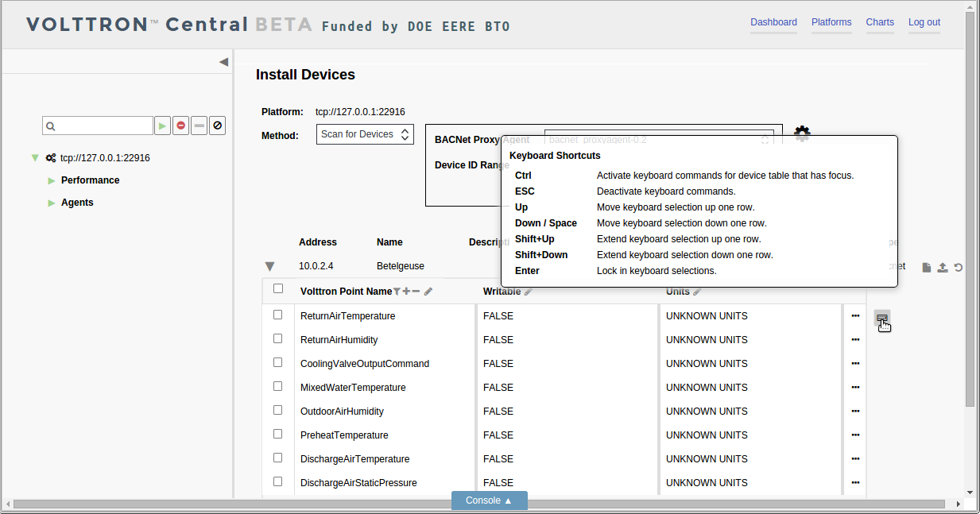Open the more menu for PreheatTemperature row
980x514 pixels.
855,435
